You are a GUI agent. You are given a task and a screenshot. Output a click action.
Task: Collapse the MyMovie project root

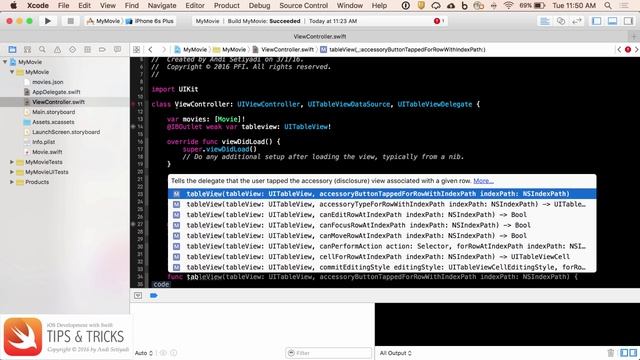click(5, 62)
